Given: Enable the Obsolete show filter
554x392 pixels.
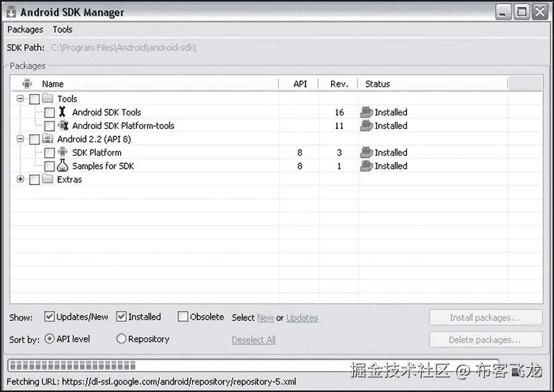Looking at the screenshot, I should click(x=183, y=316).
